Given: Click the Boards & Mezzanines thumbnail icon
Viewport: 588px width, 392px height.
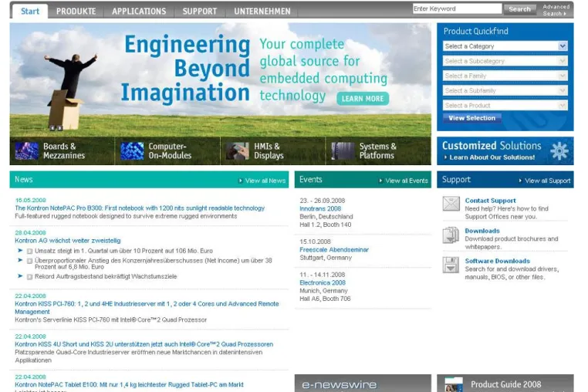Looking at the screenshot, I should coord(27,150).
